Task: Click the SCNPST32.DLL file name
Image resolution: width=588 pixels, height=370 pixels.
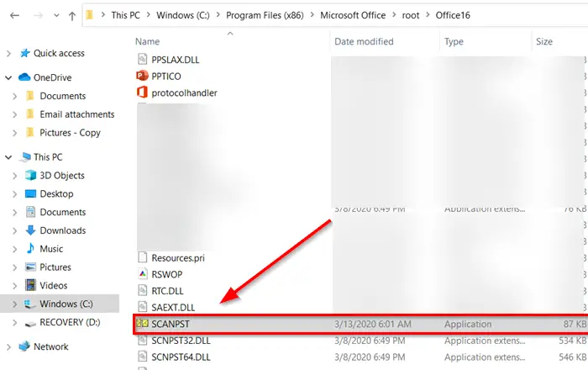Action: tap(181, 341)
